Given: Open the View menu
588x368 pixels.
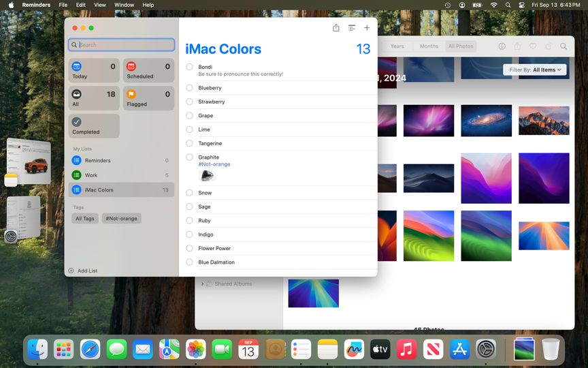Looking at the screenshot, I should pyautogui.click(x=100, y=5).
